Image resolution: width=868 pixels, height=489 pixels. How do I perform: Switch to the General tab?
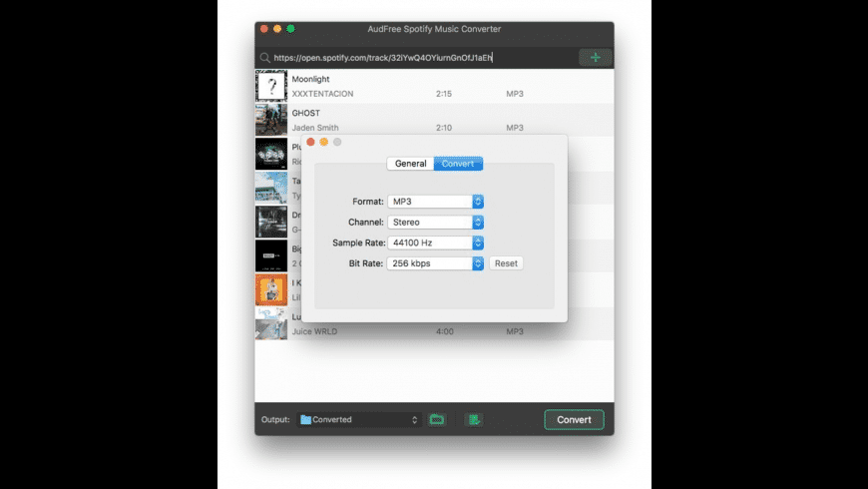(410, 164)
